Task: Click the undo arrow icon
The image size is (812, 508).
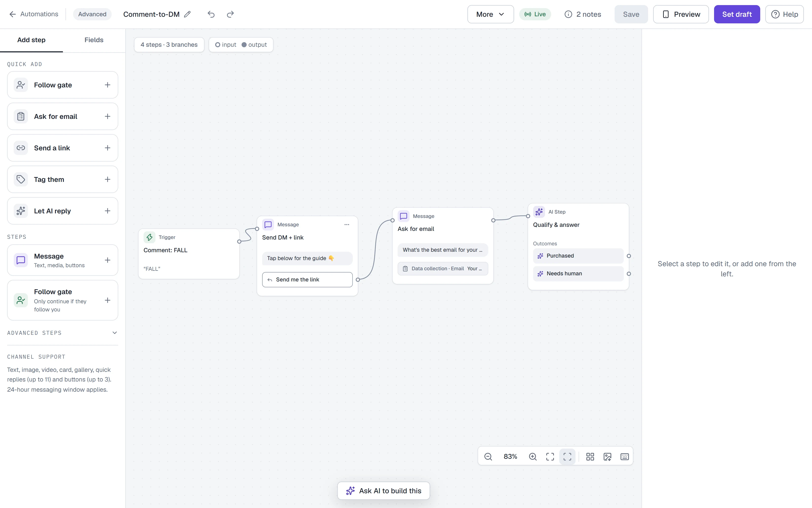Action: click(x=211, y=14)
